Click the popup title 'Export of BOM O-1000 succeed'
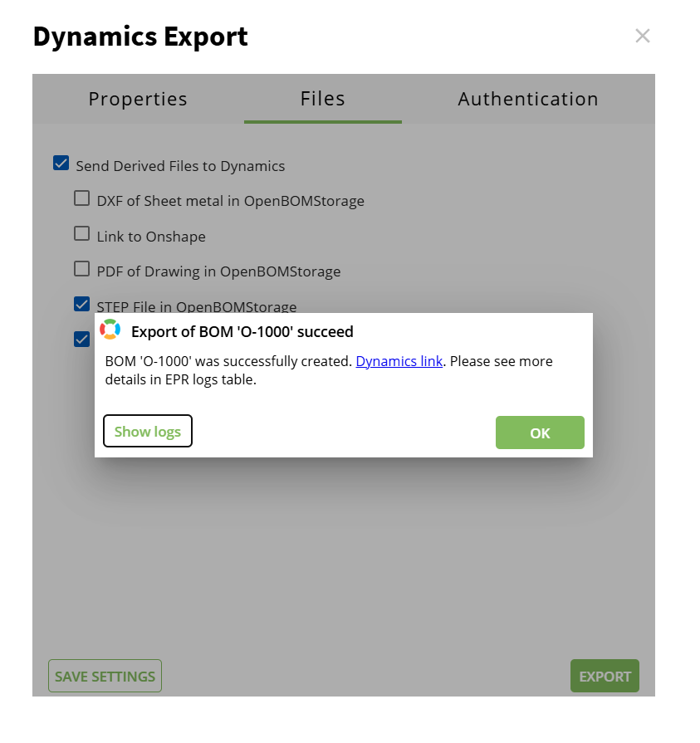 pyautogui.click(x=242, y=332)
